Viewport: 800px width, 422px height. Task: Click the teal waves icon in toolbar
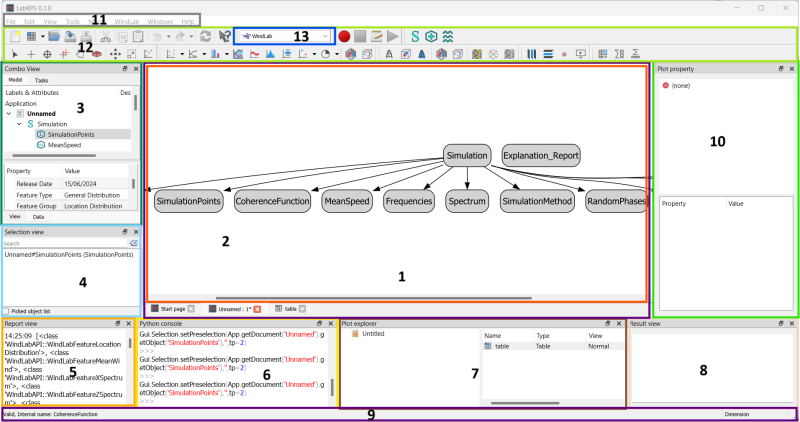pos(449,36)
